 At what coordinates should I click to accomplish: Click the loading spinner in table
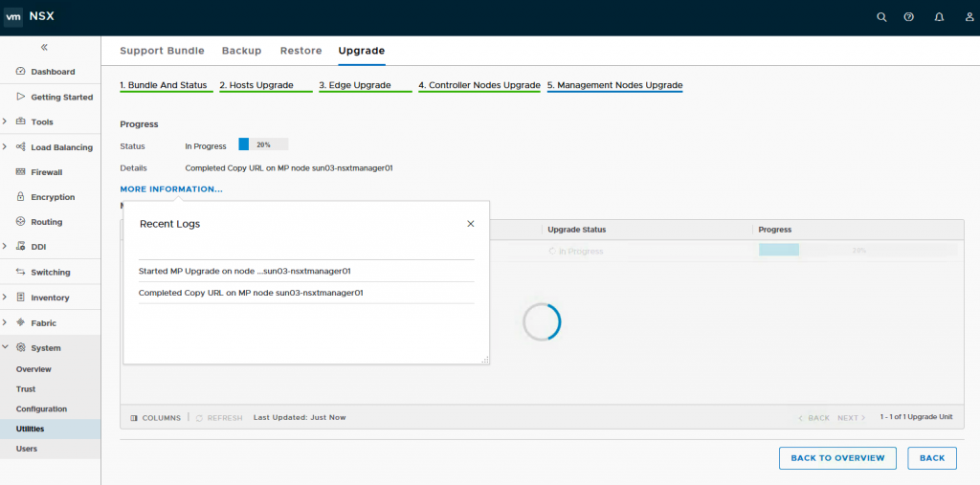click(542, 322)
